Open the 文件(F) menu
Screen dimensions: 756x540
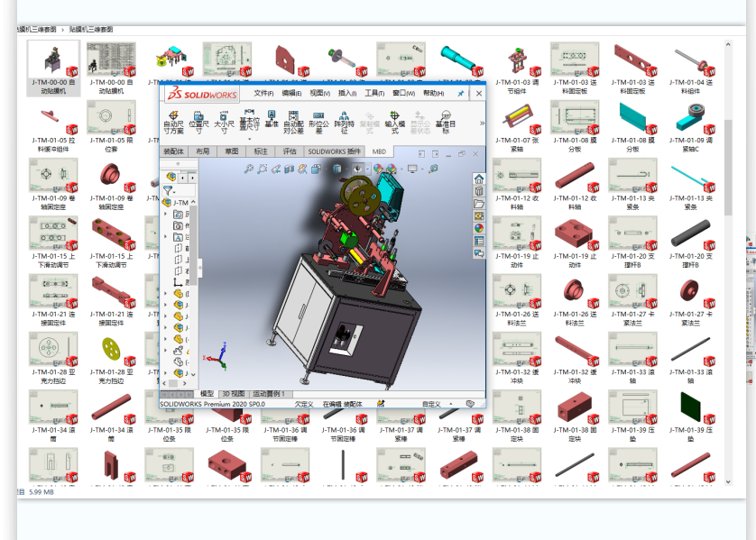click(x=263, y=94)
